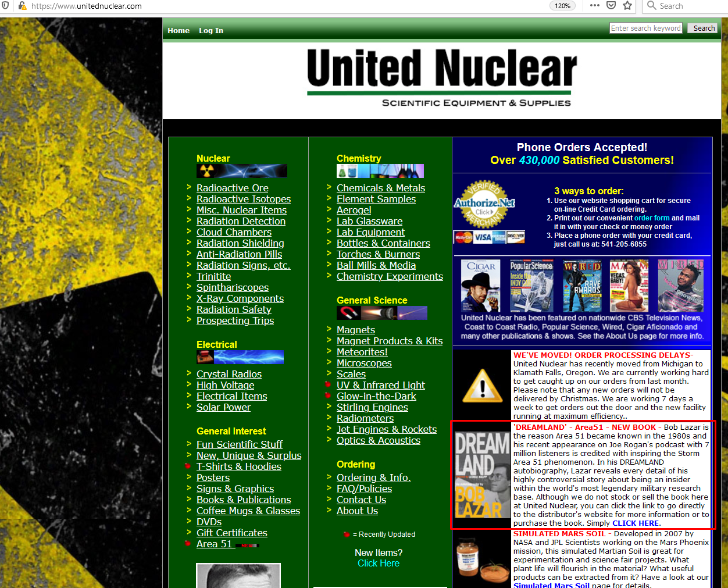Click the Electrical category banner image
Screen dimensions: 728x588
(240, 357)
